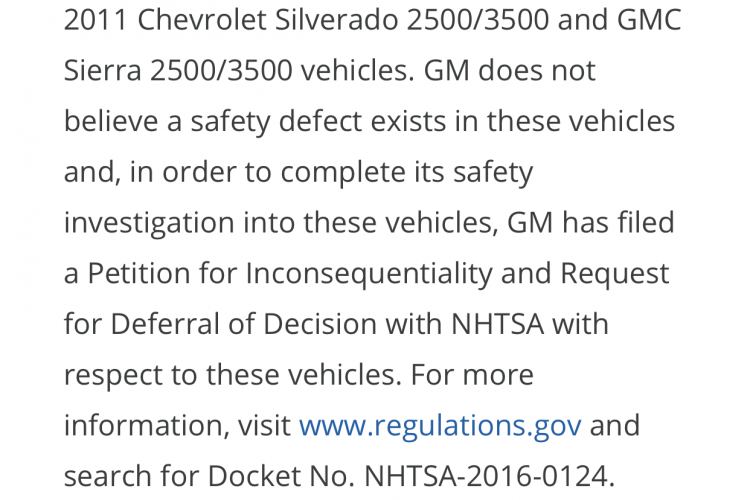Screen dimensions: 750x500
Task: Open the www.regulations.gov link
Action: [x=440, y=425]
